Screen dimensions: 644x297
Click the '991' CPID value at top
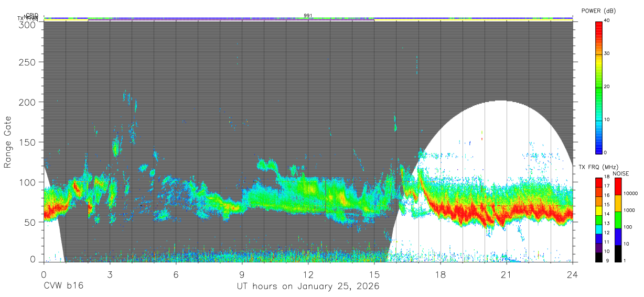[308, 16]
